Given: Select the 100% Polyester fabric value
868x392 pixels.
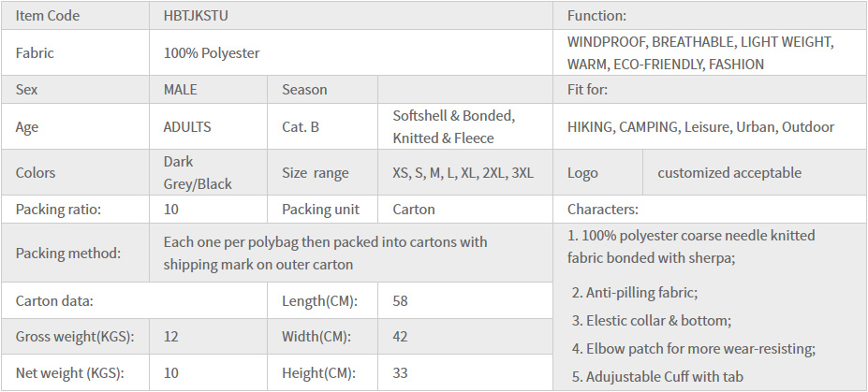Looking at the screenshot, I should 211,53.
